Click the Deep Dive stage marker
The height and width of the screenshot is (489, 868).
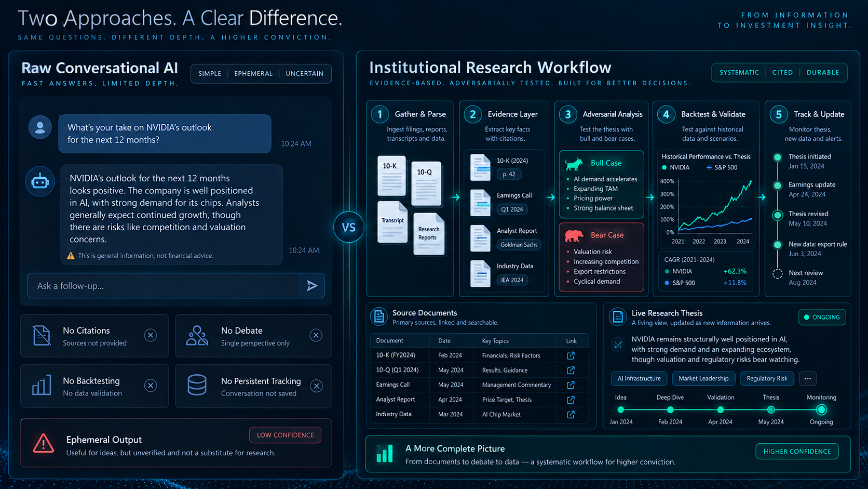tap(670, 410)
